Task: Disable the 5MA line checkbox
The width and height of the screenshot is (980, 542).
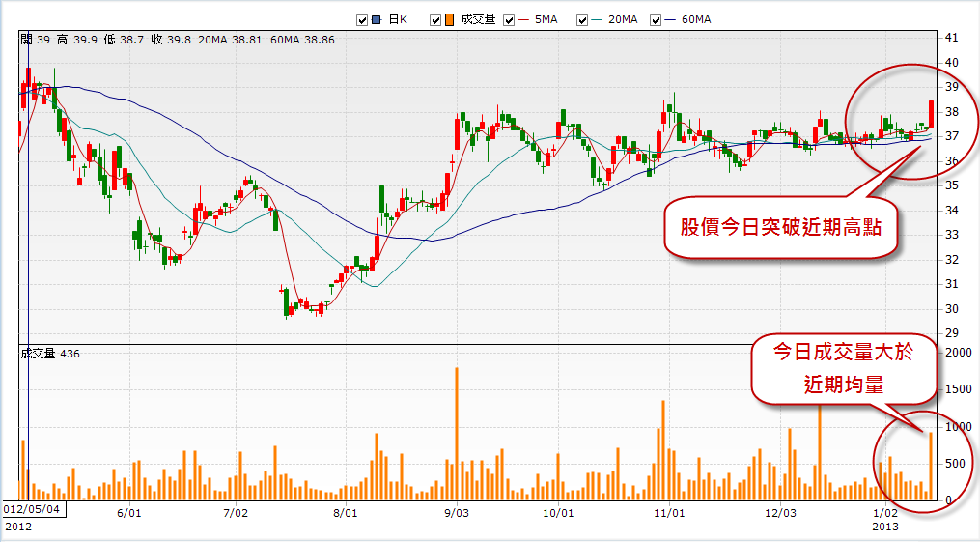Action: (x=509, y=20)
